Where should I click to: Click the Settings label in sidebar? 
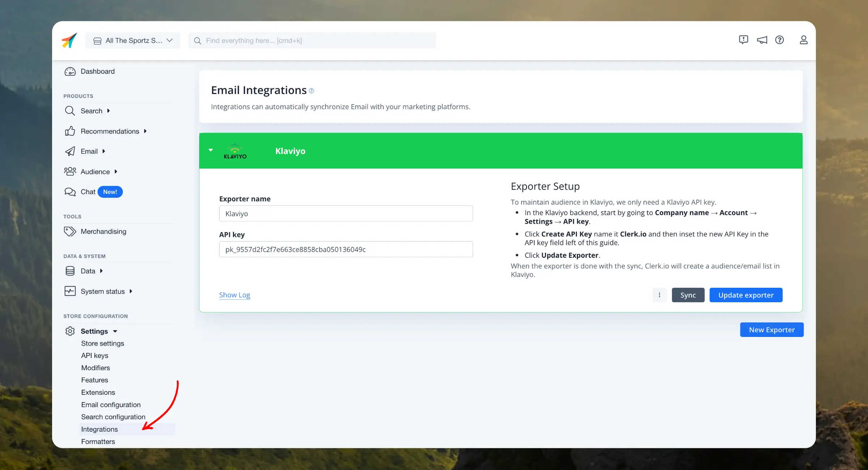(94, 331)
